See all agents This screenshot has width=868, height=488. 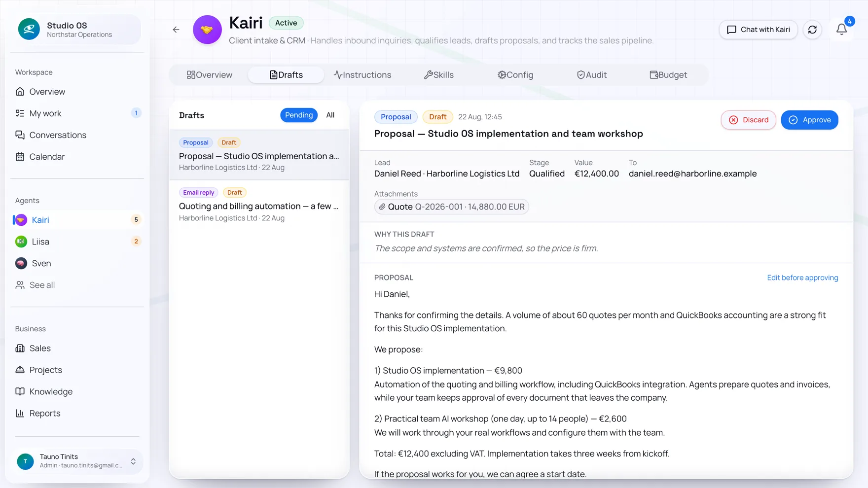(77, 285)
